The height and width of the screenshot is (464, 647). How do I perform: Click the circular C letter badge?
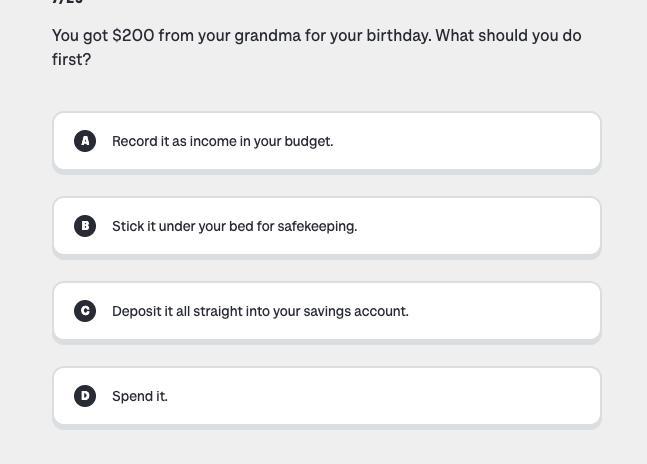(x=85, y=311)
